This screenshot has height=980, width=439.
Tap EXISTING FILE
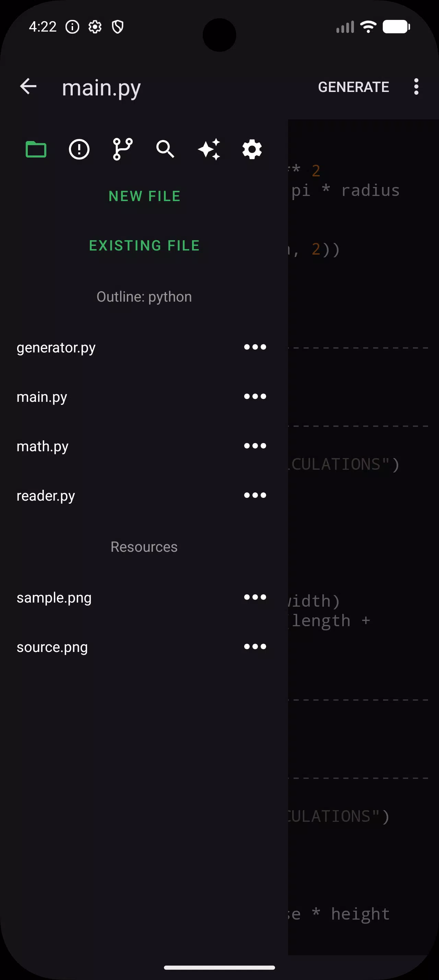pos(144,246)
